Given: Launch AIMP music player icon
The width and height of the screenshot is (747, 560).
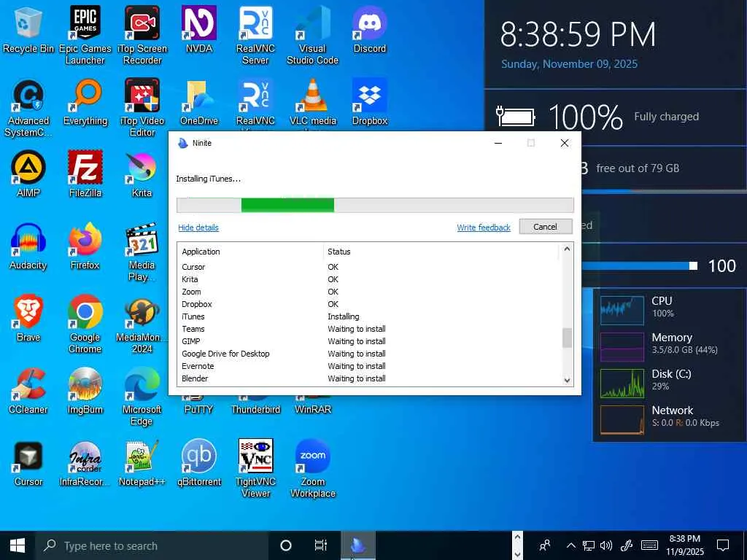Looking at the screenshot, I should (28, 174).
